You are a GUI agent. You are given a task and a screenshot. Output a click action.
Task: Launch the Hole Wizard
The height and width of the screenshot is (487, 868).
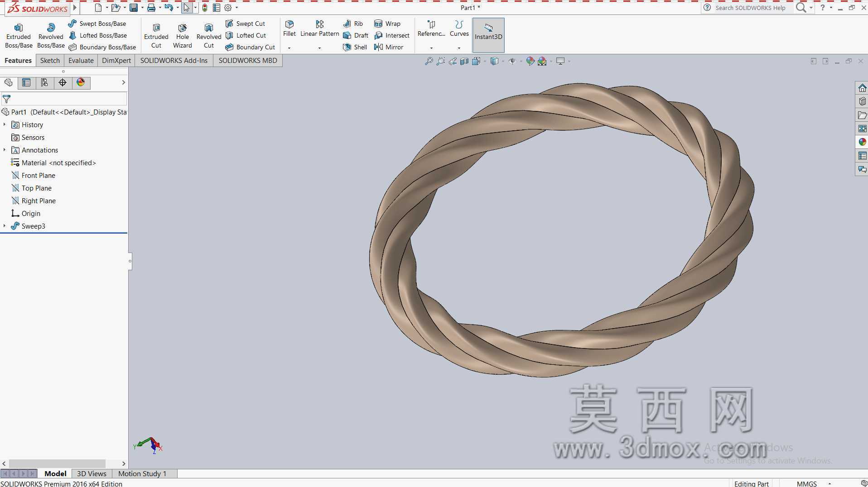click(x=183, y=35)
